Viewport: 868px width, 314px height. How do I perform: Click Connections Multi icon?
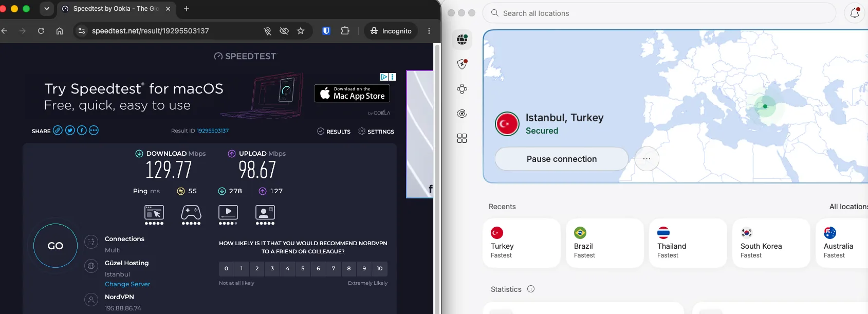[x=91, y=242]
